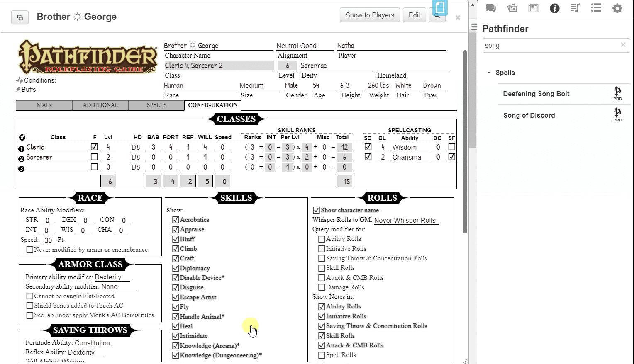This screenshot has height=364, width=634.
Task: Change Fortitude Ability from Constitution
Action: click(x=92, y=343)
